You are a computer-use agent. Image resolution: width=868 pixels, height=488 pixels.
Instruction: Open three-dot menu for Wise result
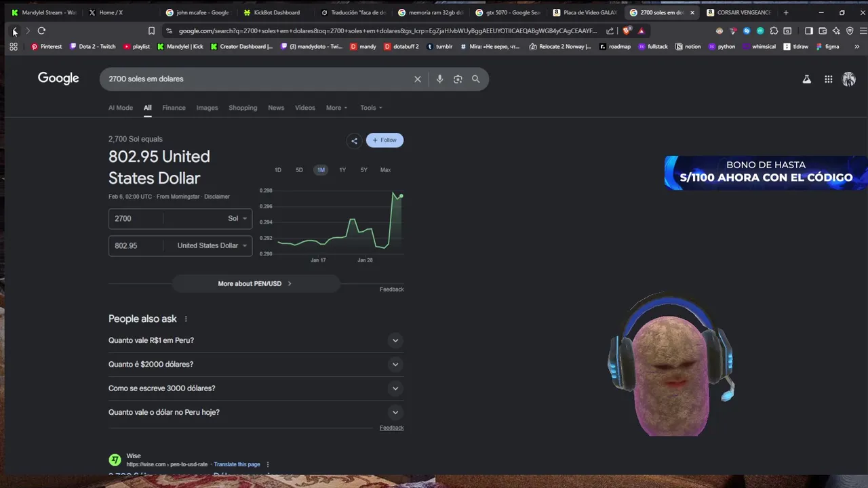coord(268,464)
